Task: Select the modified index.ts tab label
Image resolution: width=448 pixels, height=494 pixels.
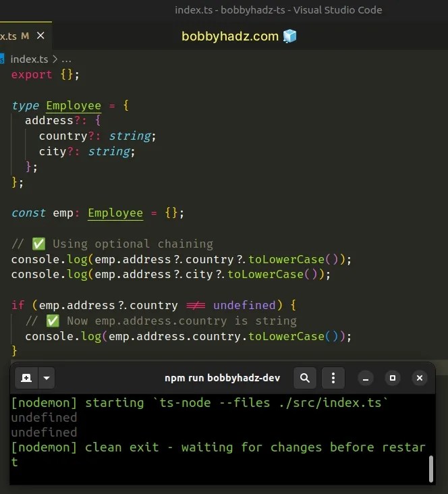Action: (x=15, y=36)
